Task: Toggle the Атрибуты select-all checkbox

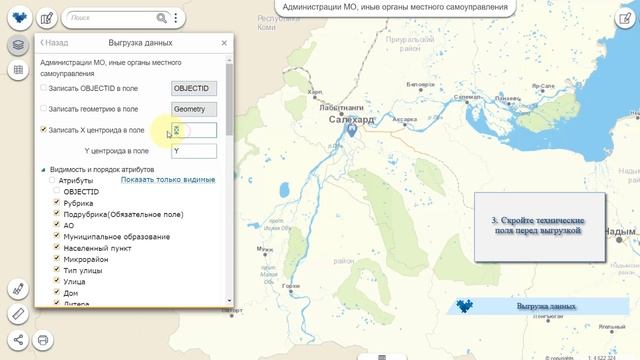Action: [x=52, y=180]
